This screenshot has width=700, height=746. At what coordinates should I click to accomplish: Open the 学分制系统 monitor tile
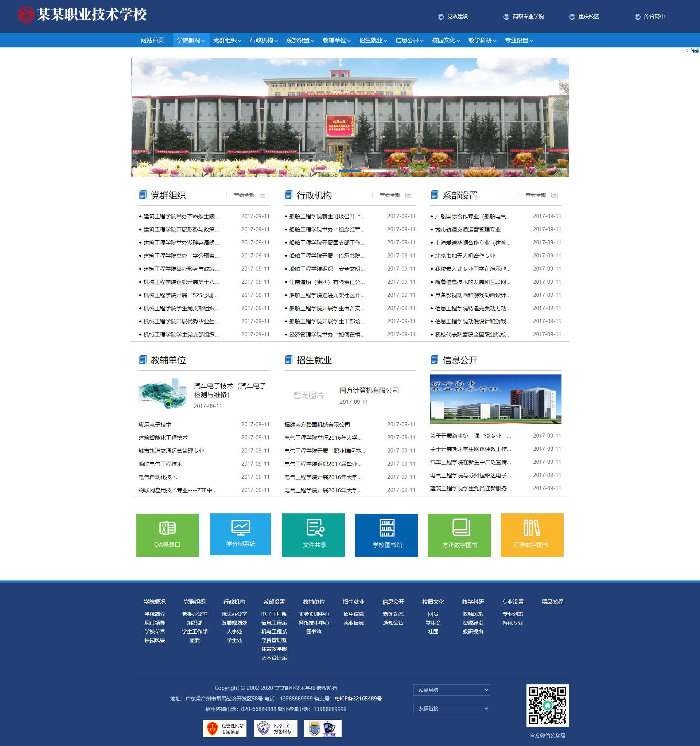coord(241,534)
